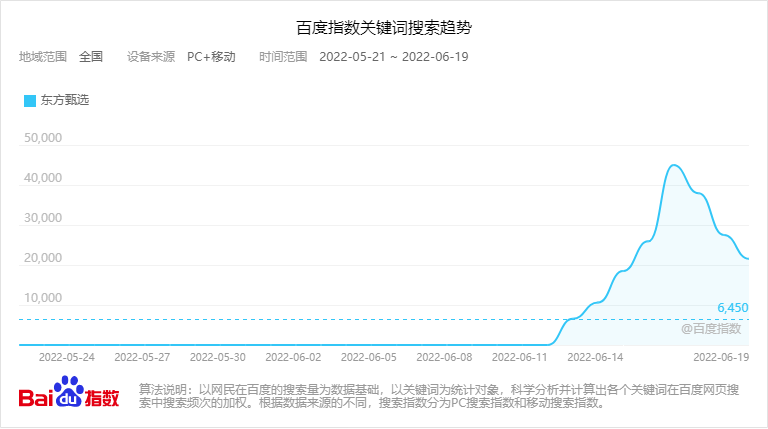Click the 地域范围 label
This screenshot has width=768, height=429.
[x=43, y=56]
